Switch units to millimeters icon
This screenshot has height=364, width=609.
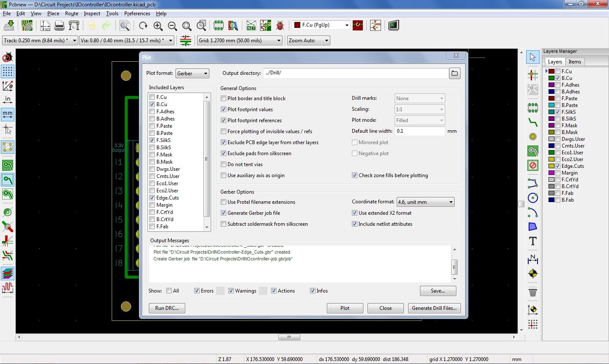(x=8, y=114)
